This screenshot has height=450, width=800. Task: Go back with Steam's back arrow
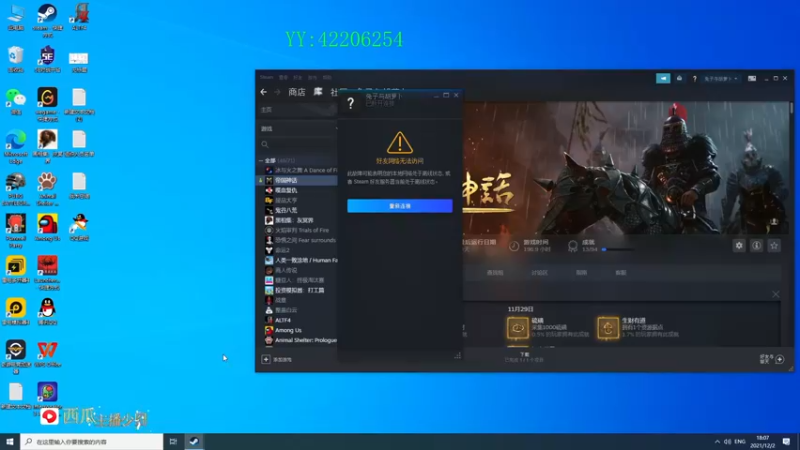click(x=264, y=92)
